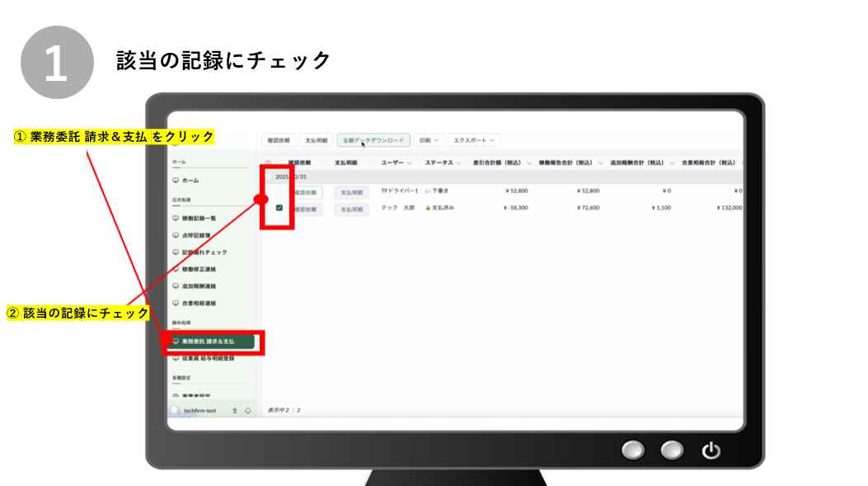Screen dimensions: 868x486
Task: Click the notification bell icon beside techfirm-test
Action: click(247, 410)
